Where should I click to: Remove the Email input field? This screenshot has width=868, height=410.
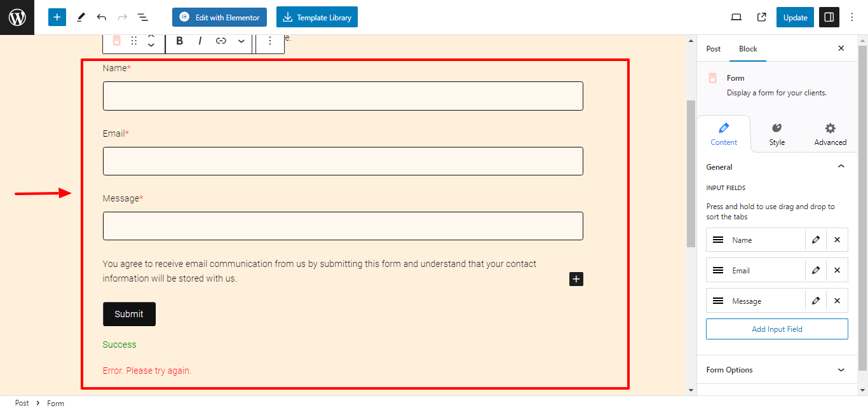837,270
